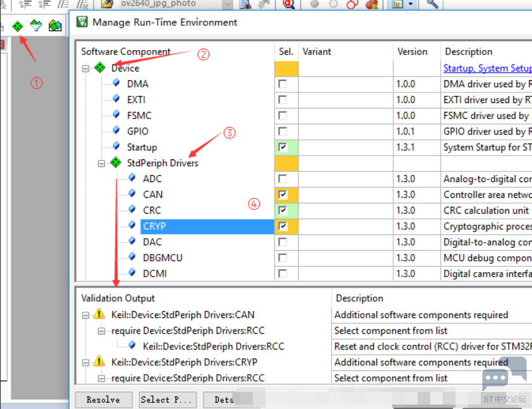
Task: Click the comment selection toolbar icon
Action: [63, 4]
